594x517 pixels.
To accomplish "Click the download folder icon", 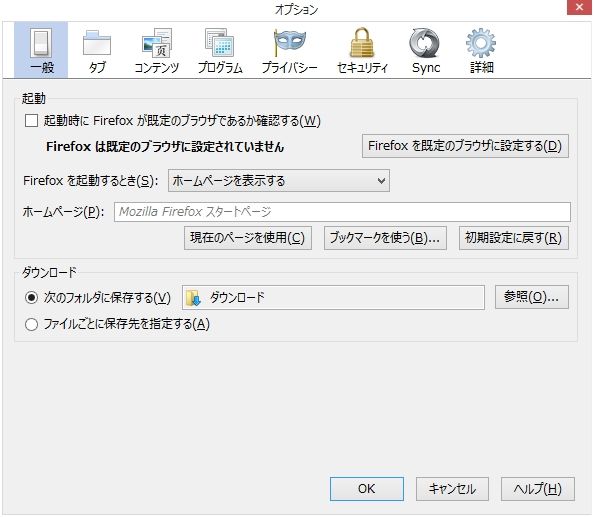I will coord(193,298).
